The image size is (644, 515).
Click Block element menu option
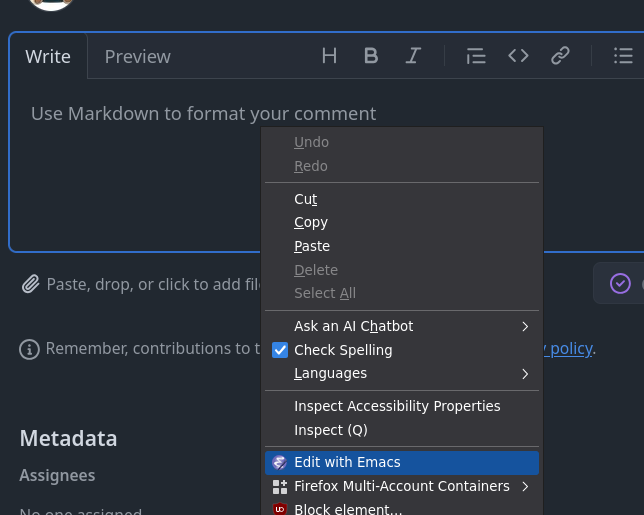(348, 508)
